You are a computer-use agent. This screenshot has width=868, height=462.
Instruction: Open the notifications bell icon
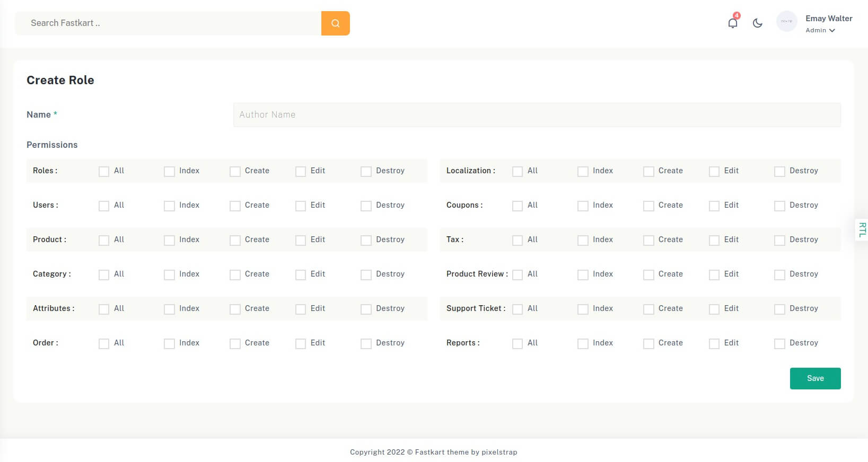[732, 23]
